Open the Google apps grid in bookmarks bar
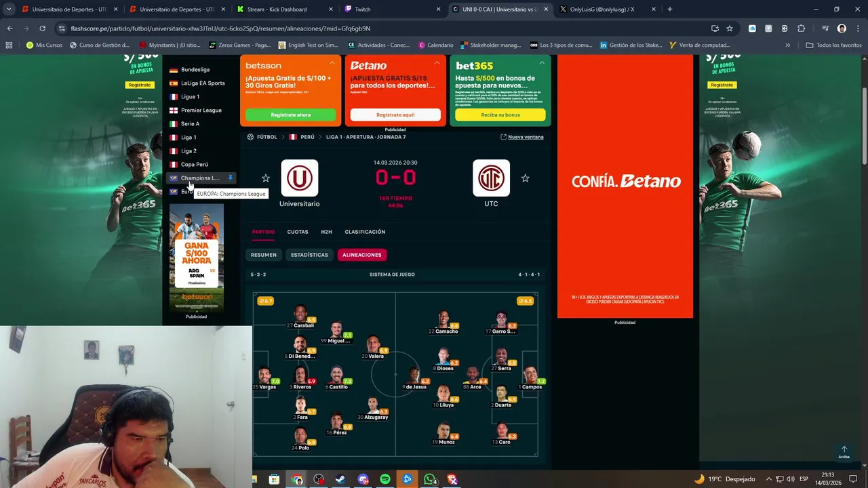This screenshot has width=868, height=488. pos(9,45)
